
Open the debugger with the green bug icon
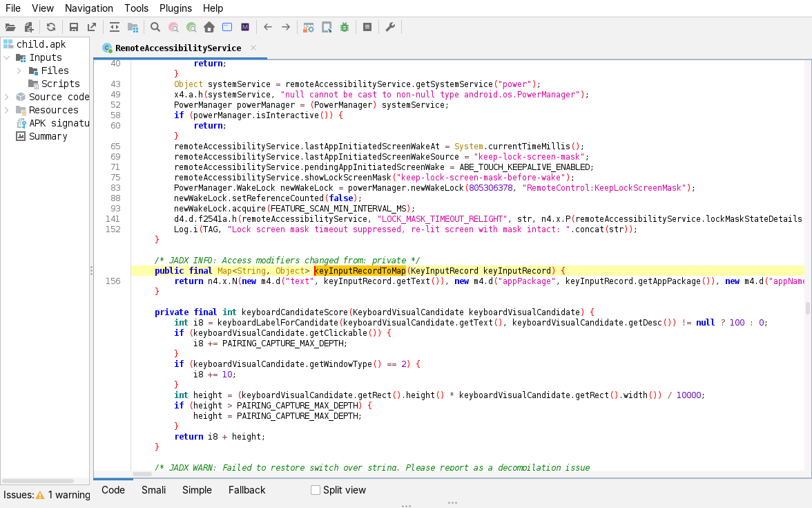(x=345, y=28)
